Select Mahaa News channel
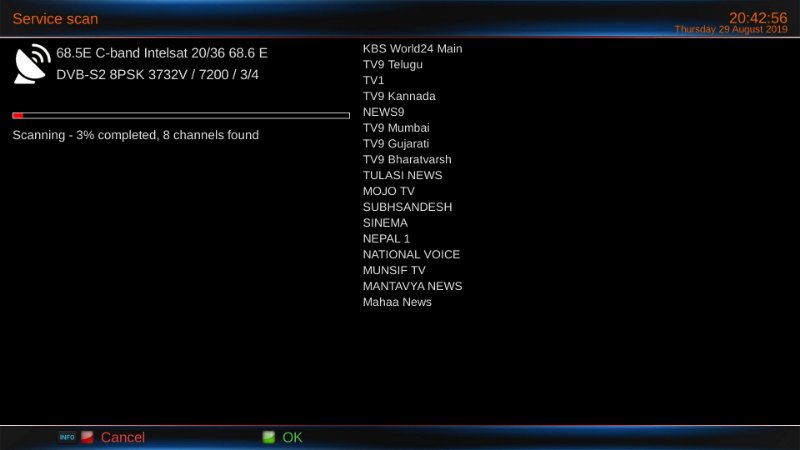This screenshot has width=800, height=450. coord(397,302)
